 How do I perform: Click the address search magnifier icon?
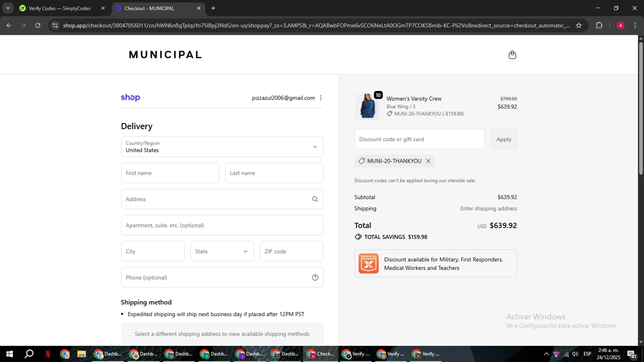(x=315, y=199)
